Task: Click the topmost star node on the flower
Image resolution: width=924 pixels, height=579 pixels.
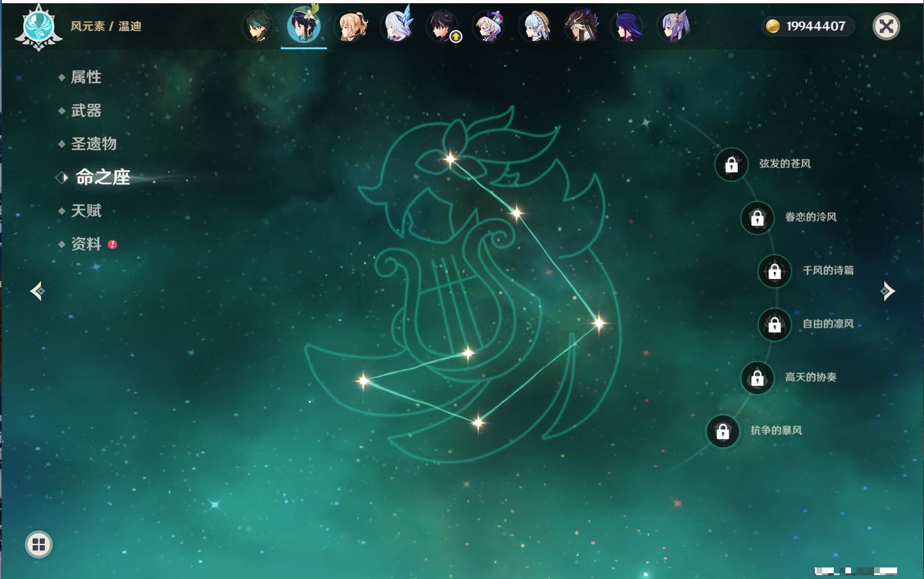Action: tap(450, 159)
